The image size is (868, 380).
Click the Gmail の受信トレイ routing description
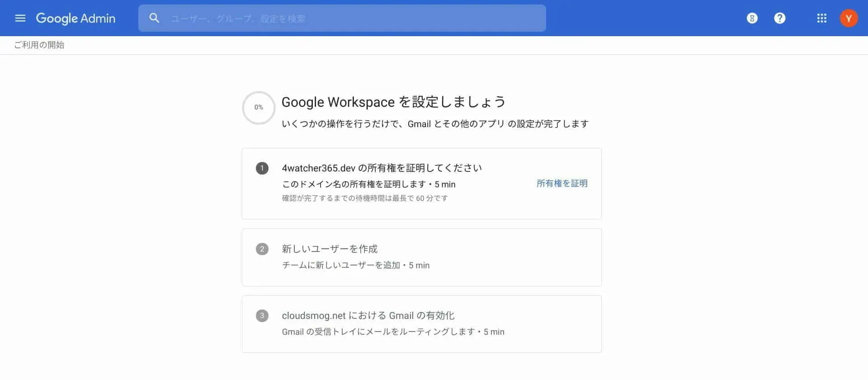tap(393, 332)
